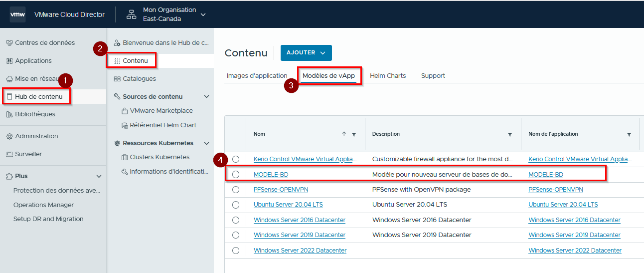Open the PFSense-OPENVPN link in Nom column
Viewport: 644px width, 273px height.
(281, 190)
